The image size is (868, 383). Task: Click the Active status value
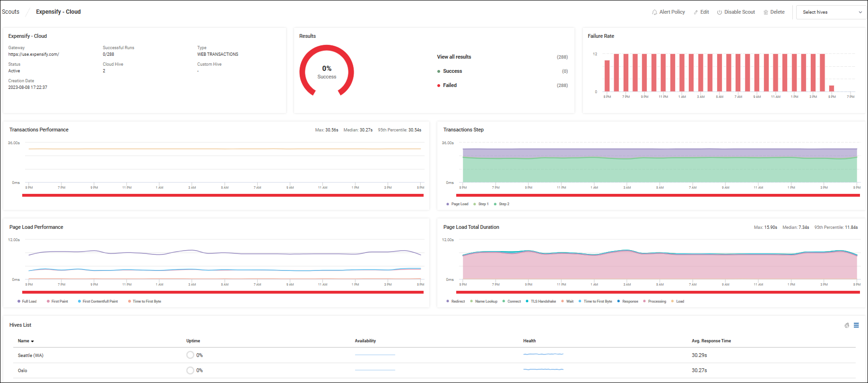(x=14, y=71)
